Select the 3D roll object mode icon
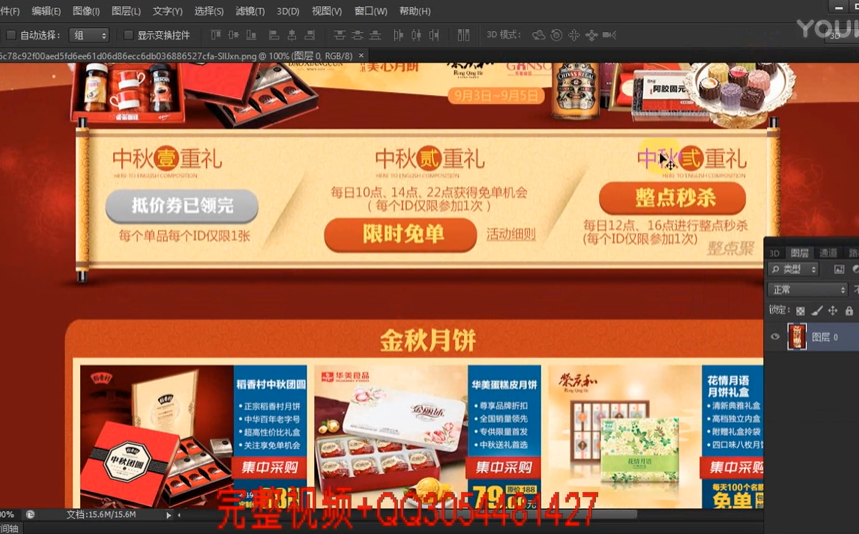The image size is (859, 534). [x=556, y=35]
